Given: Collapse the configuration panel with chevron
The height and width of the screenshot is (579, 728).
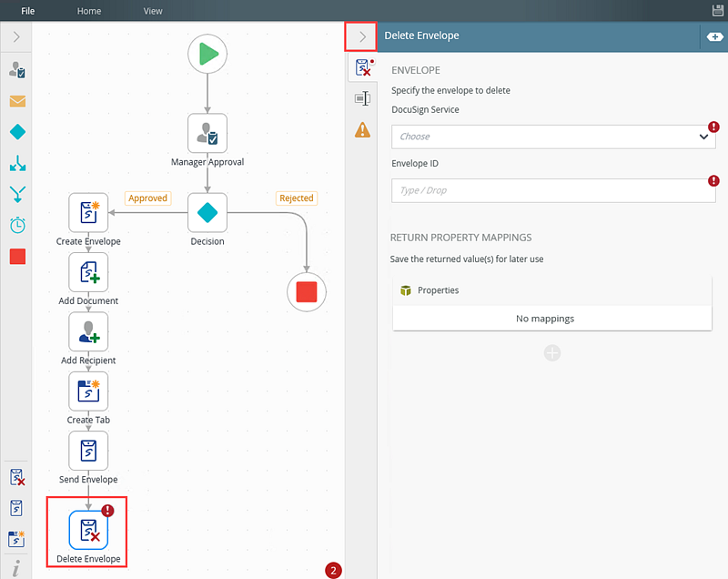Looking at the screenshot, I should [x=360, y=36].
